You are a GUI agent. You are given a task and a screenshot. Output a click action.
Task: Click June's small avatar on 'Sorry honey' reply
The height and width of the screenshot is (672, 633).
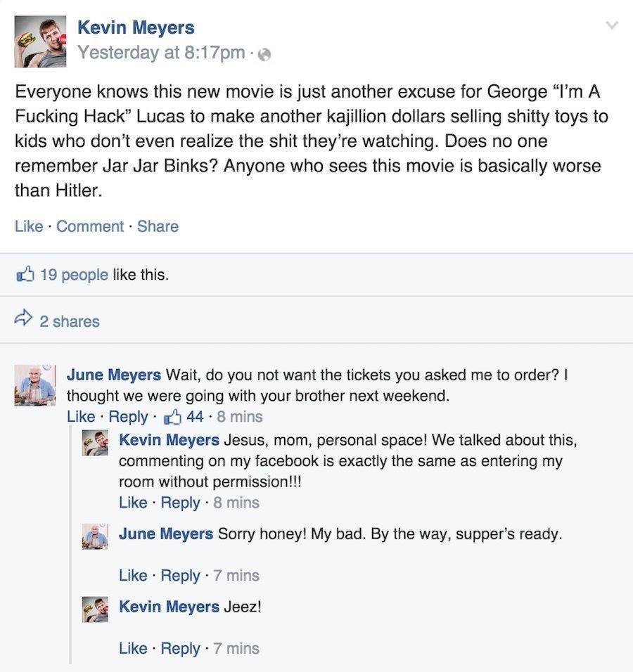tap(95, 536)
